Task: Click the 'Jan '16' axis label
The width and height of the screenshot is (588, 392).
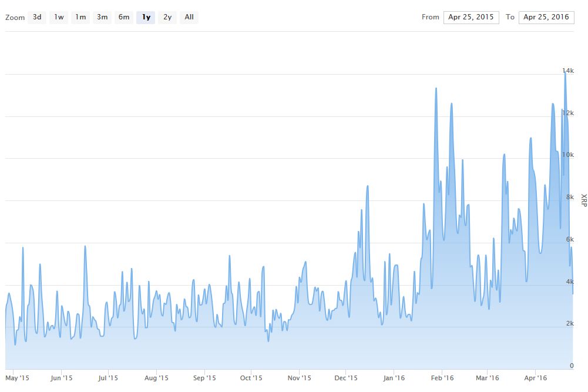Action: [394, 378]
